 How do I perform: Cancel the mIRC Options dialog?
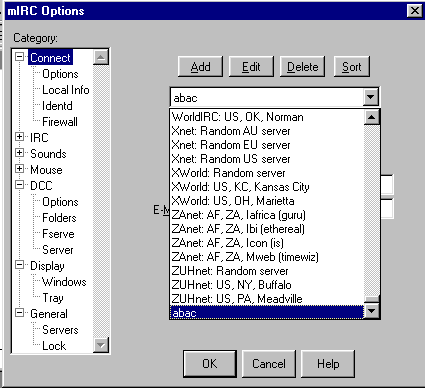coord(269,364)
